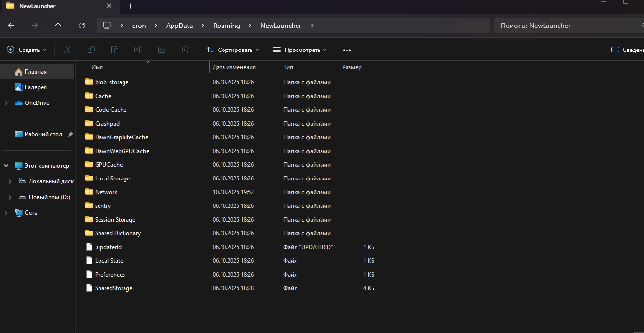644x333 pixels.
Task: Select the Local Storage folder
Action: pyautogui.click(x=112, y=179)
